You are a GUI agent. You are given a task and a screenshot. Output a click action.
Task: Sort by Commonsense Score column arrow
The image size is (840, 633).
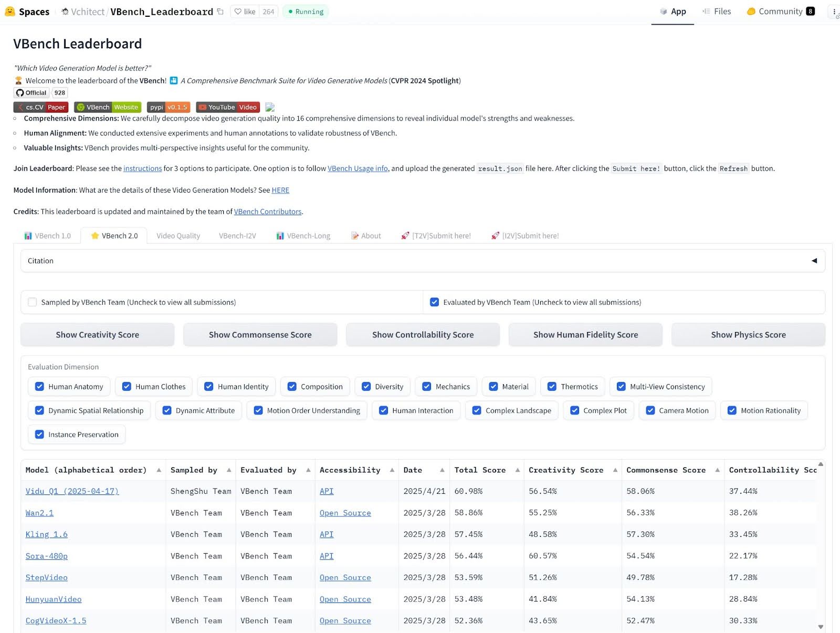718,470
